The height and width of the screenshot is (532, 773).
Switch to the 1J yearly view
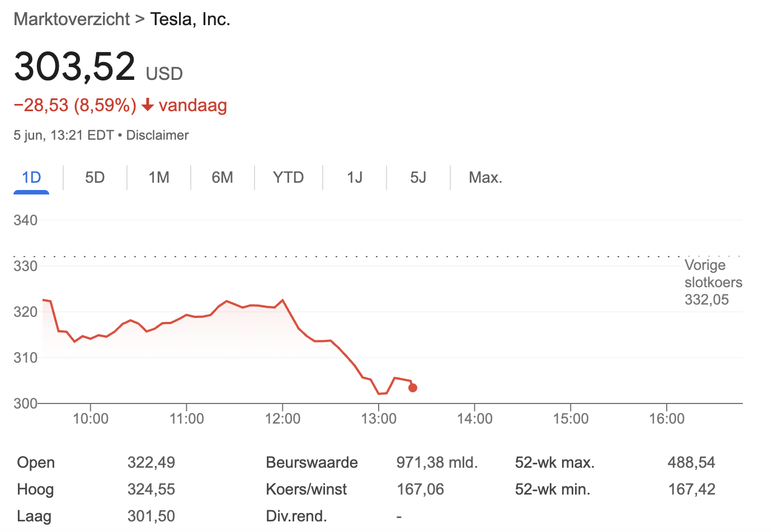[355, 178]
